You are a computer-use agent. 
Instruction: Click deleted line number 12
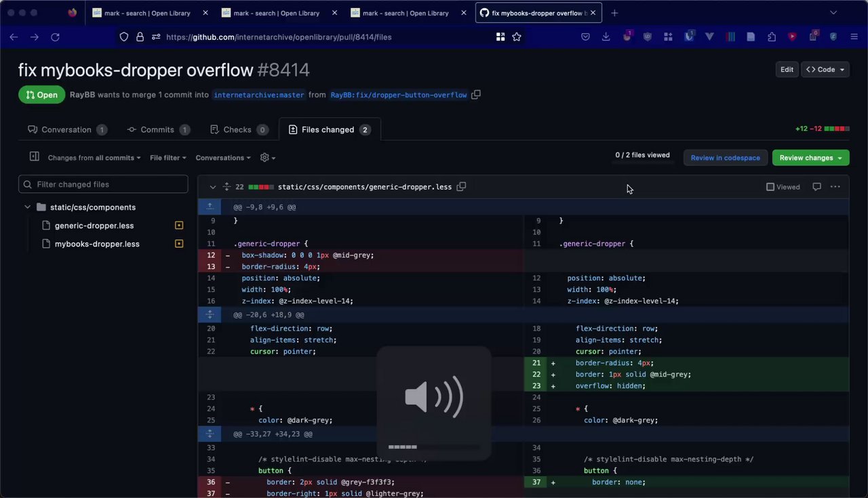pyautogui.click(x=210, y=255)
